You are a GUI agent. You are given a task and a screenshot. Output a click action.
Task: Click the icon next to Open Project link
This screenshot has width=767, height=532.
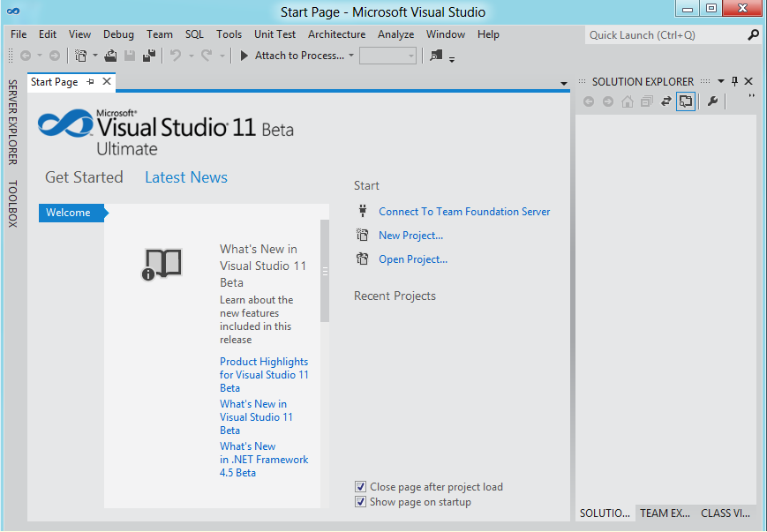tap(363, 259)
